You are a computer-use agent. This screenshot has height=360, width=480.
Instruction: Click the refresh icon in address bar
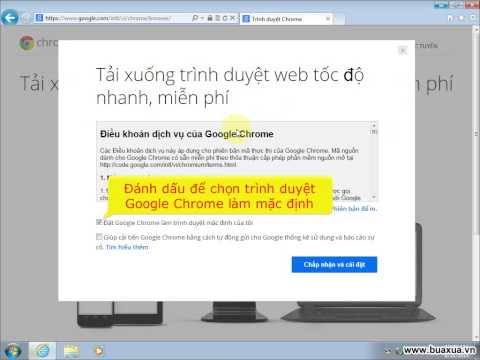coord(225,18)
